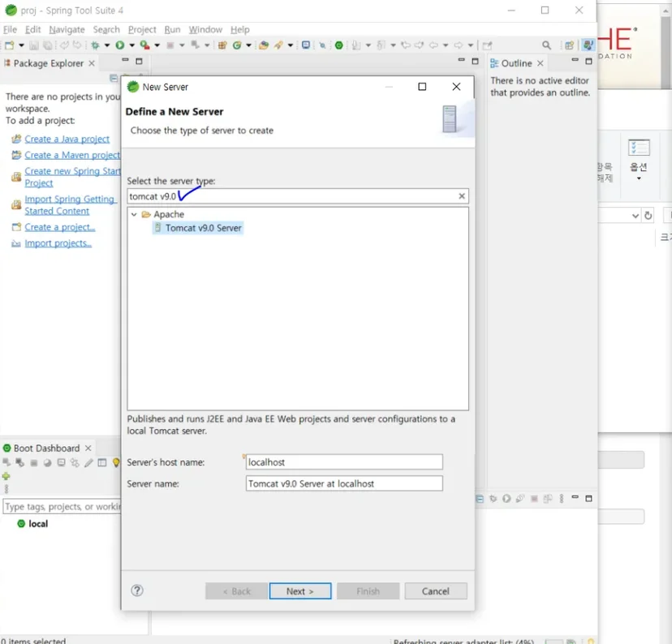Image resolution: width=672 pixels, height=644 pixels.
Task: Click the toolbar magnifier Search icon
Action: pyautogui.click(x=546, y=45)
